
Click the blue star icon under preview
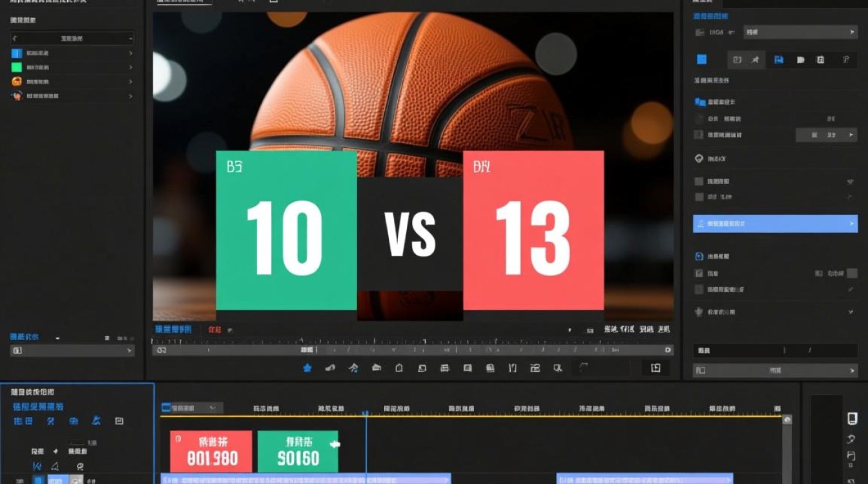(x=307, y=368)
